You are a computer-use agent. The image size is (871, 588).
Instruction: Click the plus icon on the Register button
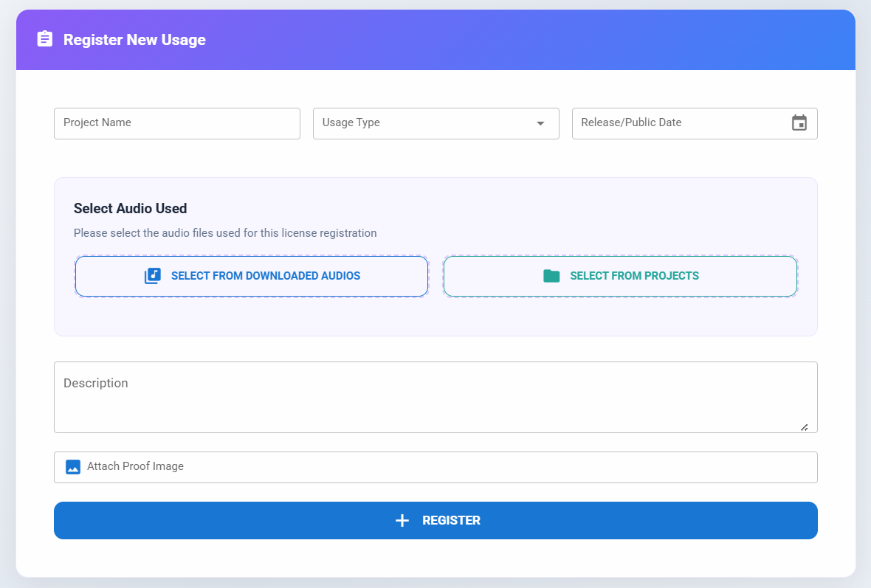point(402,521)
